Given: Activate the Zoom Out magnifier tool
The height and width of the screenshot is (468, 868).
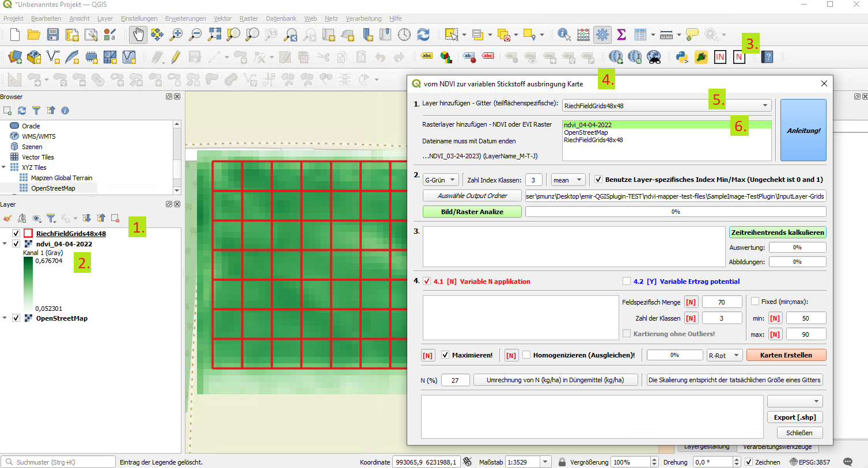Looking at the screenshot, I should tap(195, 35).
